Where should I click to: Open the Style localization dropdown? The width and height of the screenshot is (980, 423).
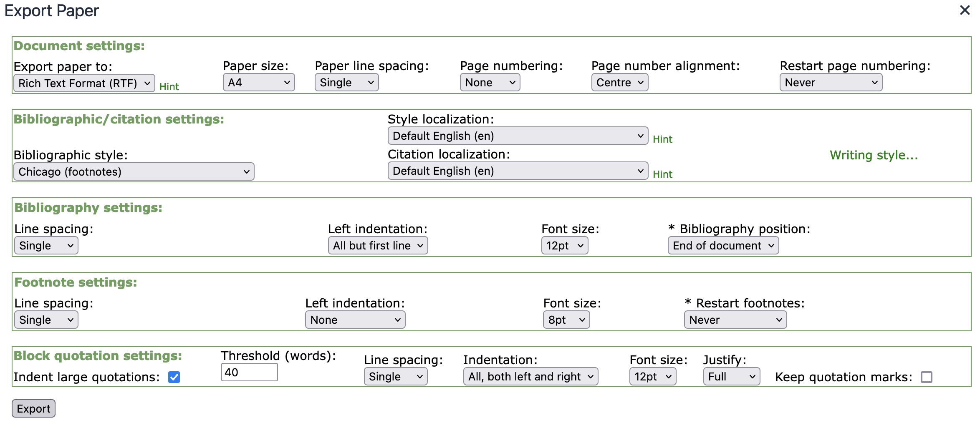(517, 136)
